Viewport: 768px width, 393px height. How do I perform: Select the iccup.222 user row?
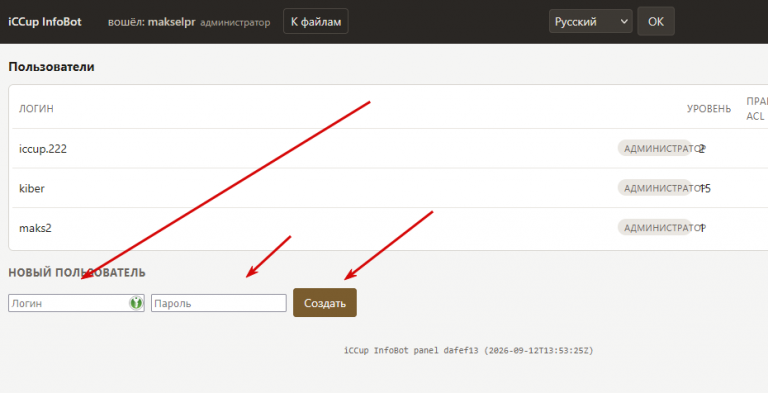(x=390, y=148)
